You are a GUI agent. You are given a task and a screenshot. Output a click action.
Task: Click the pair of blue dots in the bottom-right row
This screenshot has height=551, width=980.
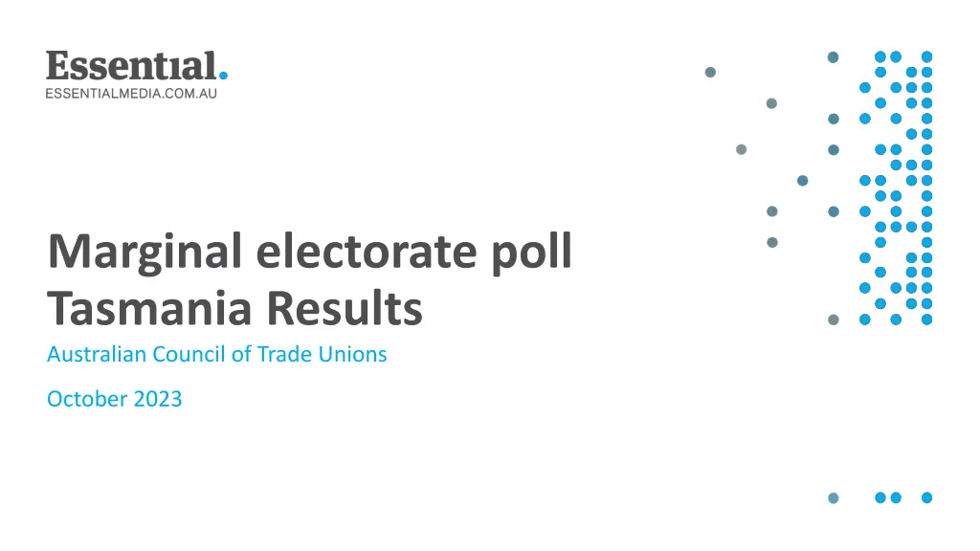click(888, 497)
